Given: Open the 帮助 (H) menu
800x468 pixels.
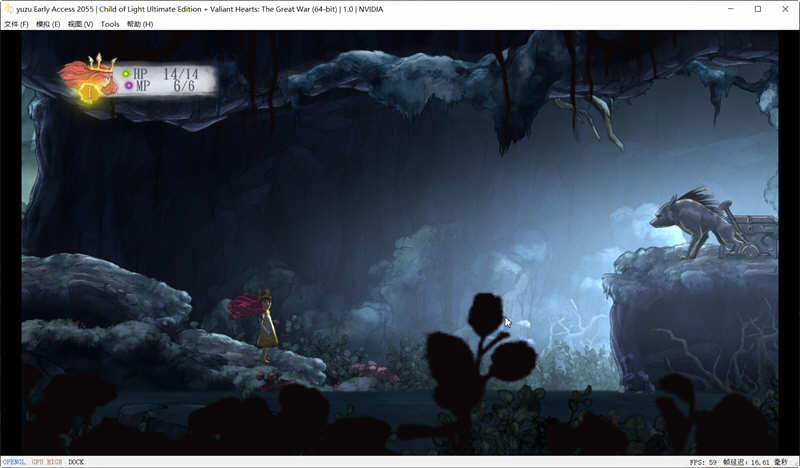Looking at the screenshot, I should tap(140, 24).
